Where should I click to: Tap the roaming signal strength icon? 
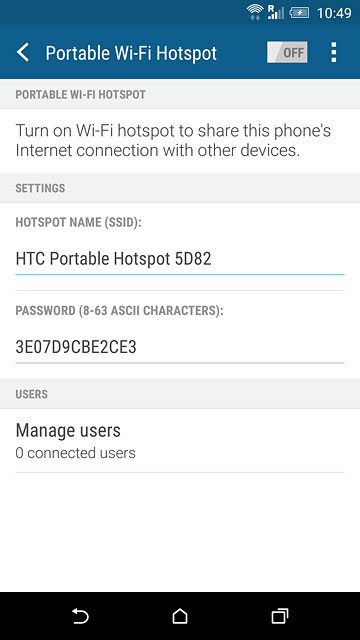[276, 12]
